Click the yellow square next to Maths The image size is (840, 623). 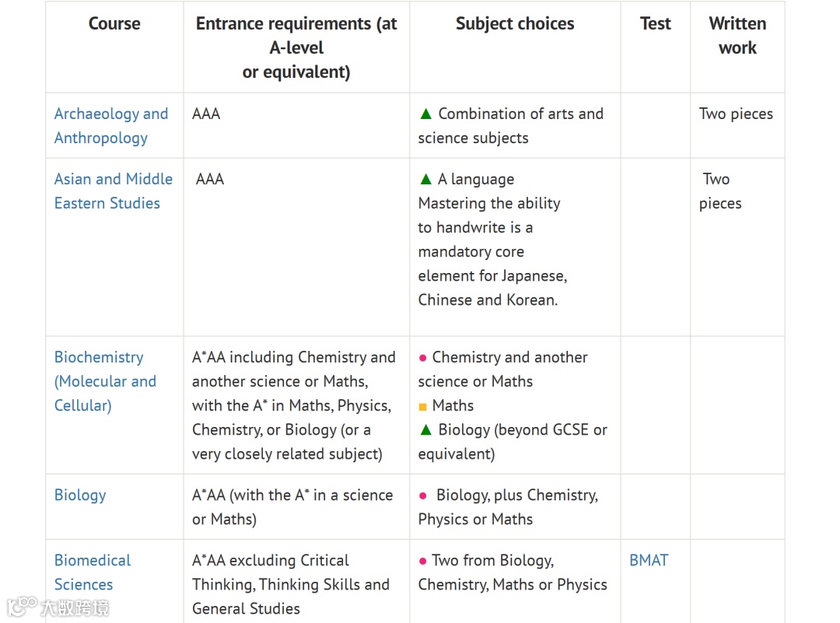[423, 407]
